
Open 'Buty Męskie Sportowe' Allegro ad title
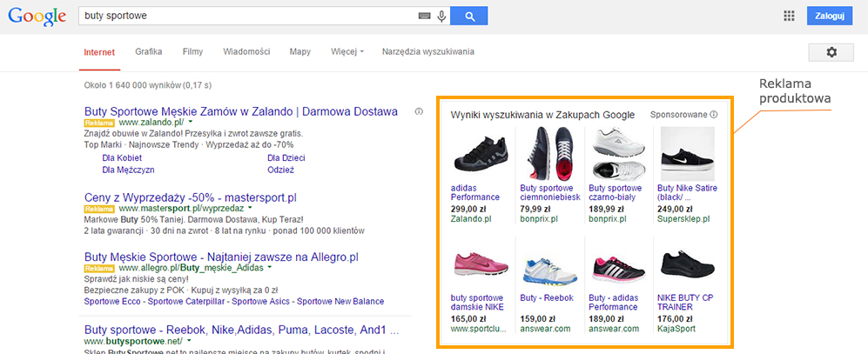[221, 257]
